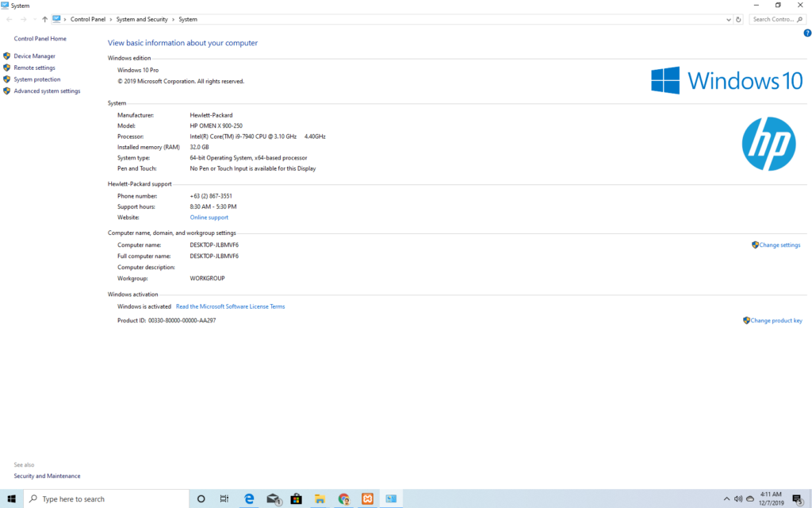Open Device Manager from the sidebar
This screenshot has height=508, width=812.
34,56
